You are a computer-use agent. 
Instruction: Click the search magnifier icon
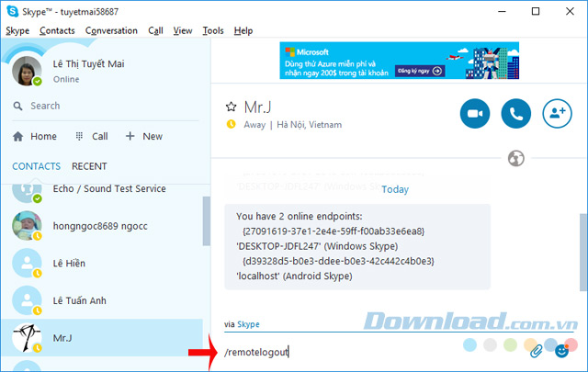17,107
